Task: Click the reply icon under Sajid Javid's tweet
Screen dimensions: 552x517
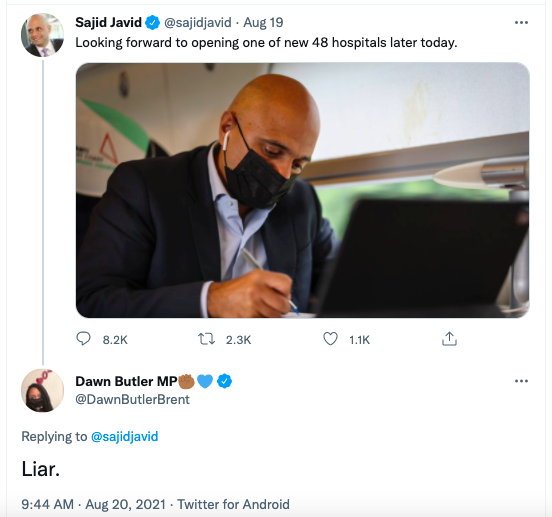Action: tap(83, 339)
